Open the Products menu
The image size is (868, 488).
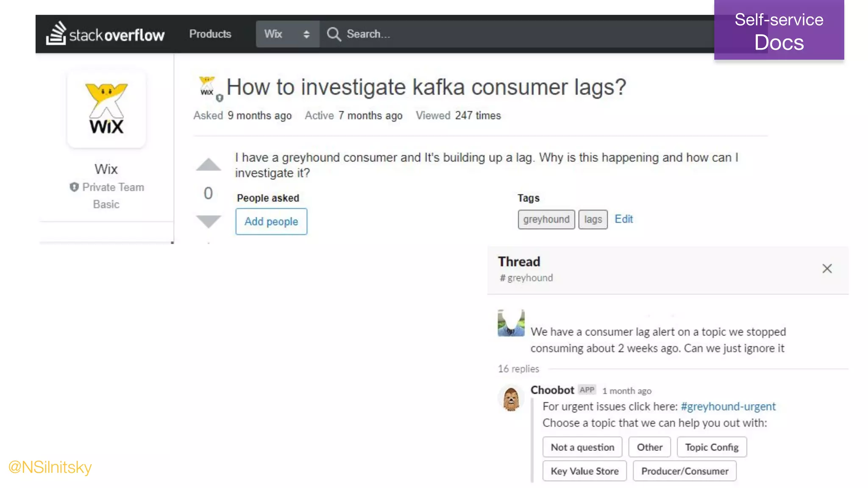[210, 34]
